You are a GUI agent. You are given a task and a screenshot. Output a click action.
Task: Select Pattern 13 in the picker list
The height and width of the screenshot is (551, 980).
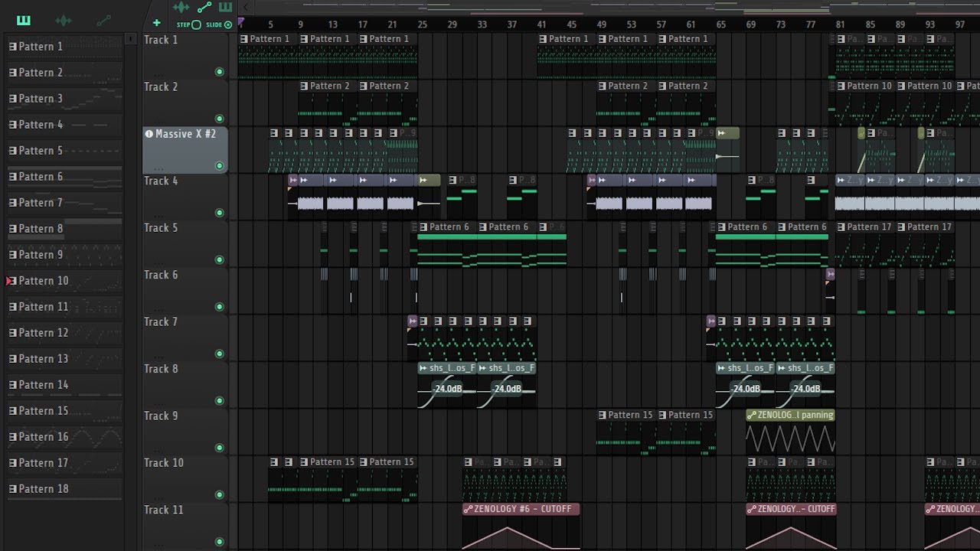[x=64, y=359]
